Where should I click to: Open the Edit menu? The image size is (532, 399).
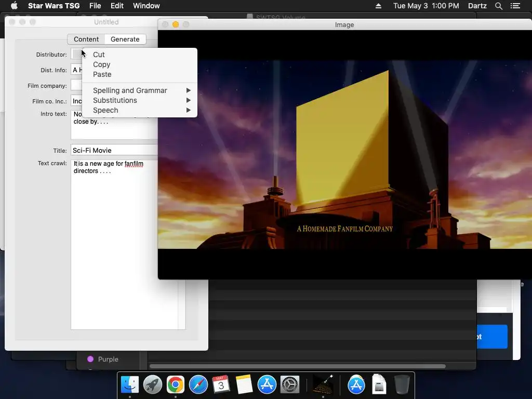[x=117, y=6]
